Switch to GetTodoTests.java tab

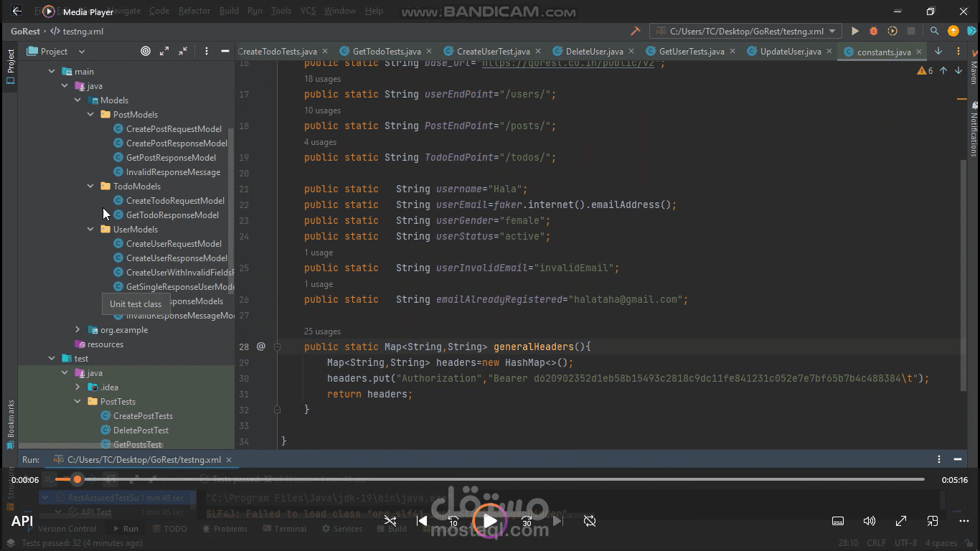coord(387,52)
